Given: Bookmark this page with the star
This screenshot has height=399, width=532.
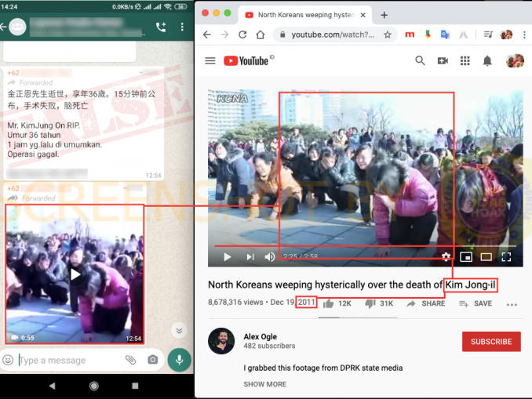Looking at the screenshot, I should 388,34.
